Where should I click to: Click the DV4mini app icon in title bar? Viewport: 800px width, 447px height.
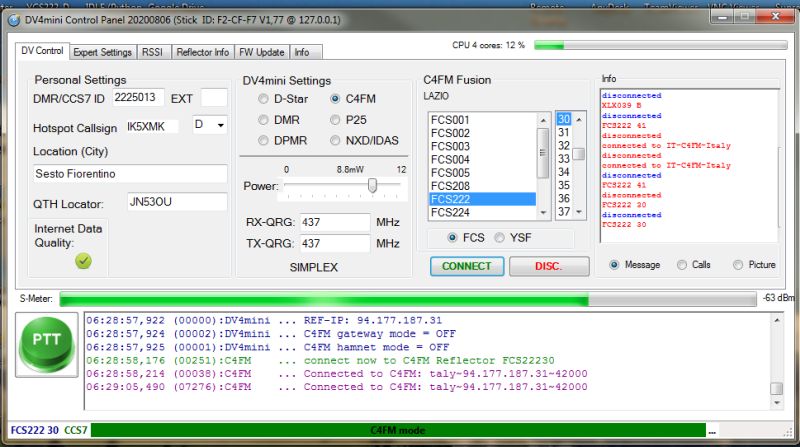(15, 20)
